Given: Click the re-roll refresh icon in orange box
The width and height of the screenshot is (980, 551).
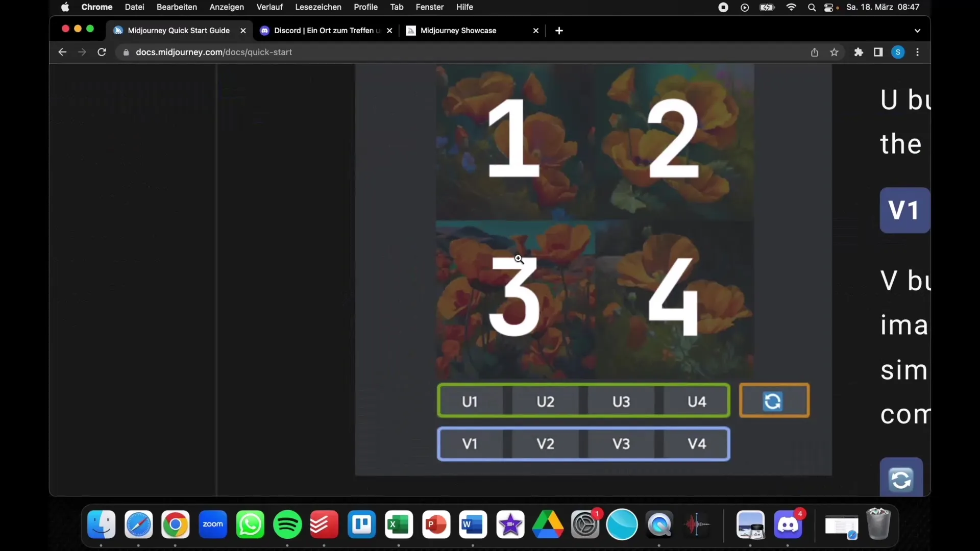Looking at the screenshot, I should pos(773,401).
